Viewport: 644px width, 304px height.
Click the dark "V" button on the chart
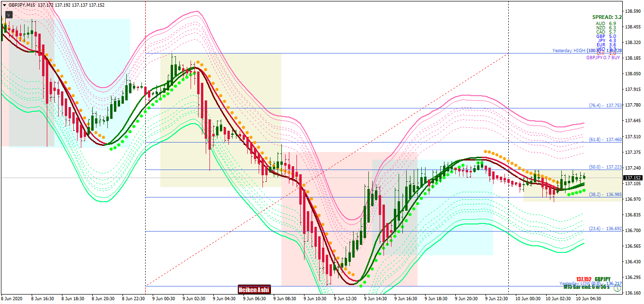9,15
